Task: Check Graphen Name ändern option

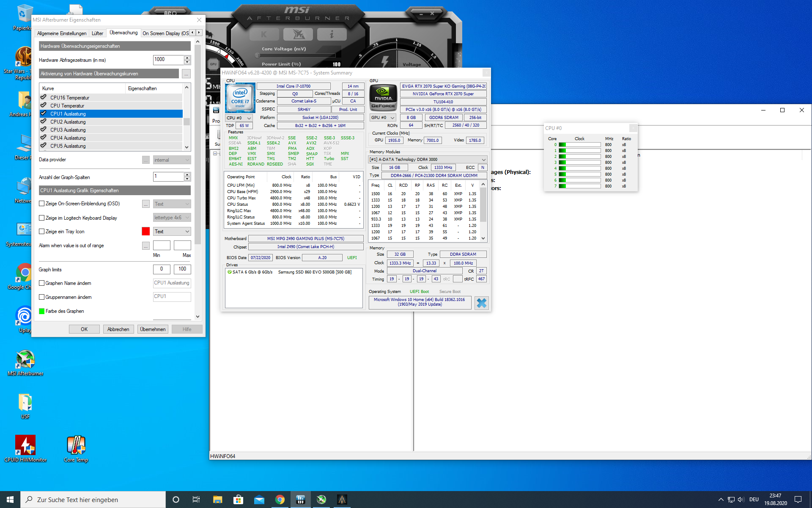Action: [x=42, y=283]
